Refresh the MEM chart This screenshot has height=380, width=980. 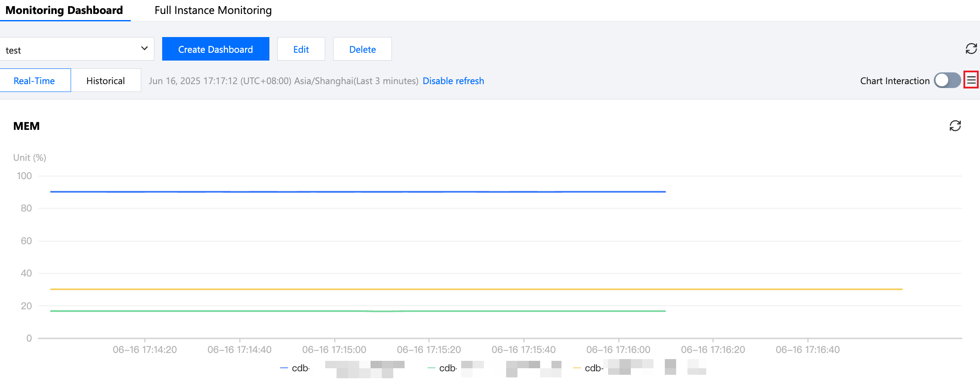955,126
